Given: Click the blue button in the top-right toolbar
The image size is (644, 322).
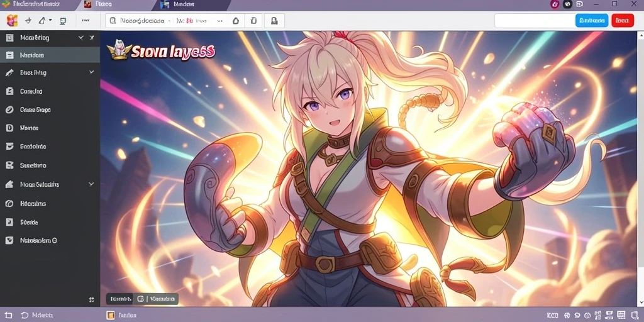Looking at the screenshot, I should pos(591,21).
